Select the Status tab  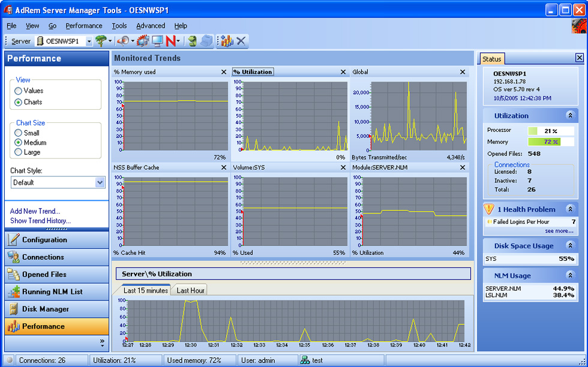point(491,59)
